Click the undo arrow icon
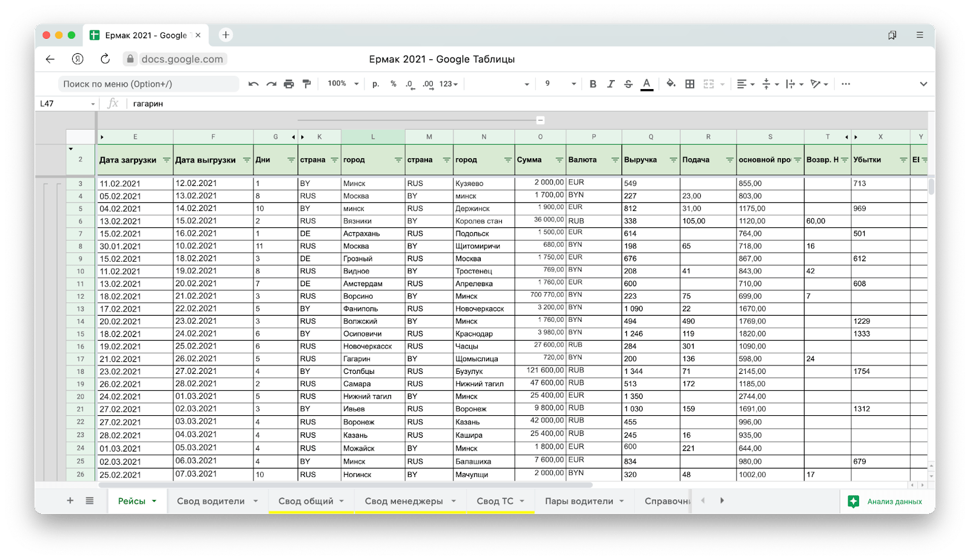970x560 pixels. pos(253,84)
